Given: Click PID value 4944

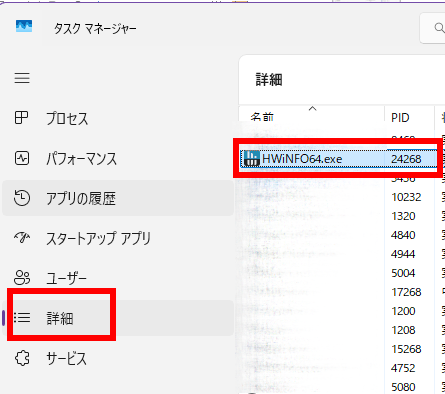Looking at the screenshot, I should click(x=403, y=254).
